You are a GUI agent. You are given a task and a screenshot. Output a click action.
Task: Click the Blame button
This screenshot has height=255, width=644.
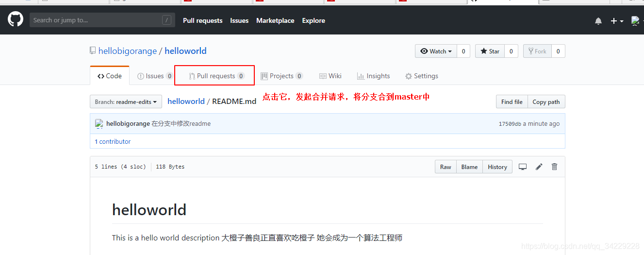[x=469, y=167]
